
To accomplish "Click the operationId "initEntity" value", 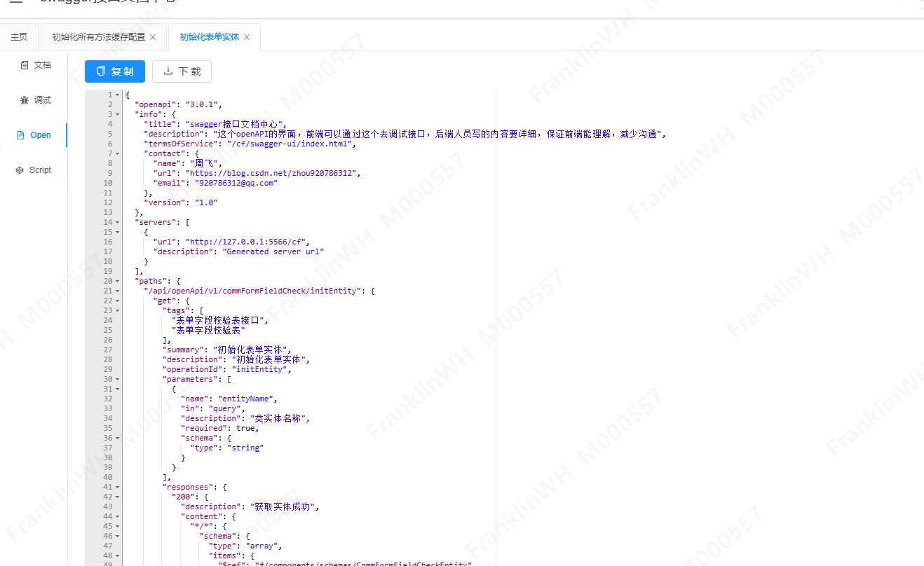I will [x=259, y=369].
